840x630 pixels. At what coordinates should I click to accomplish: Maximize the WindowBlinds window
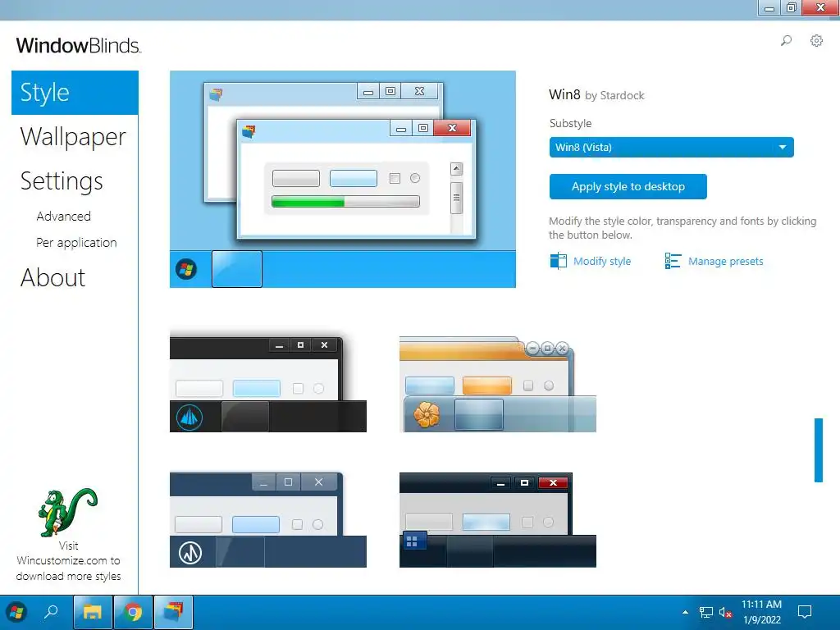point(791,7)
